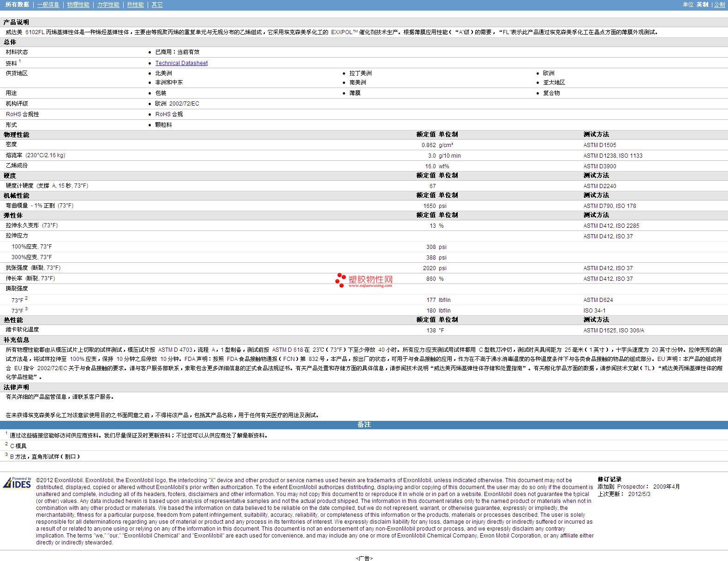Click the 非洲和中东 supply region
Viewport: 728px width, 561px height.
pos(169,83)
